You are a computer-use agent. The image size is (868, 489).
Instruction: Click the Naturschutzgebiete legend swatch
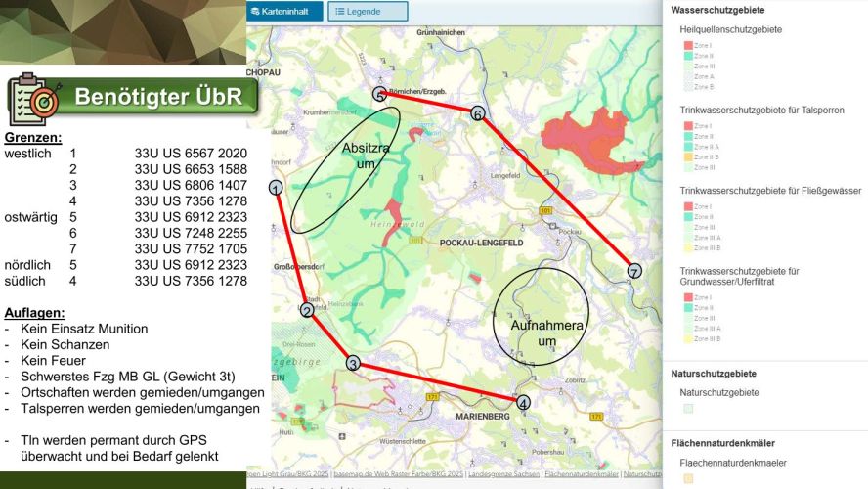coord(688,408)
